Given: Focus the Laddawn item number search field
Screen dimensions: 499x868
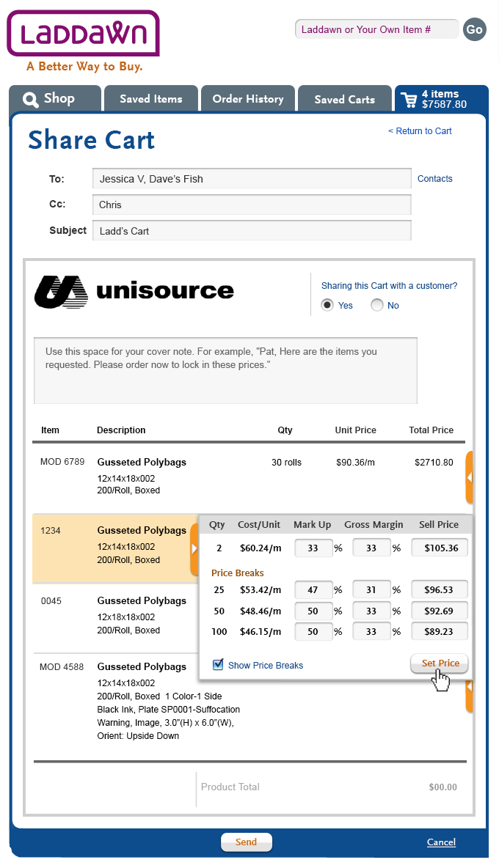Looking at the screenshot, I should 377,29.
